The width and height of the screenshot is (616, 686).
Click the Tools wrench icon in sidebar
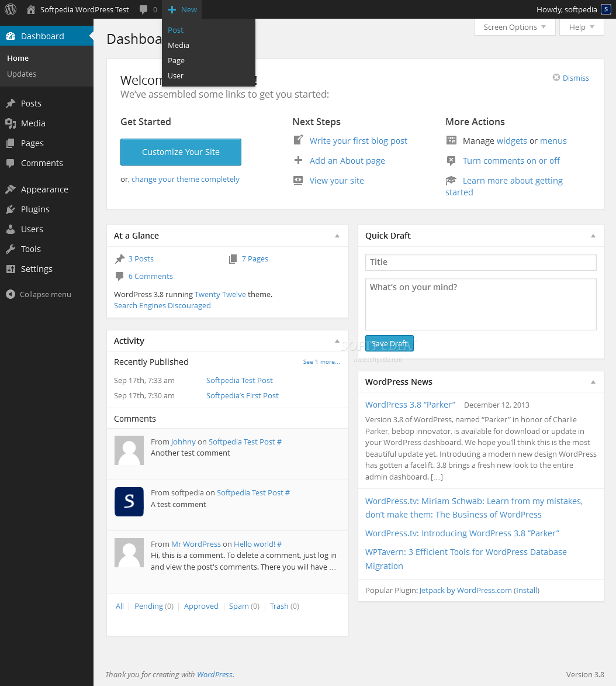point(11,249)
